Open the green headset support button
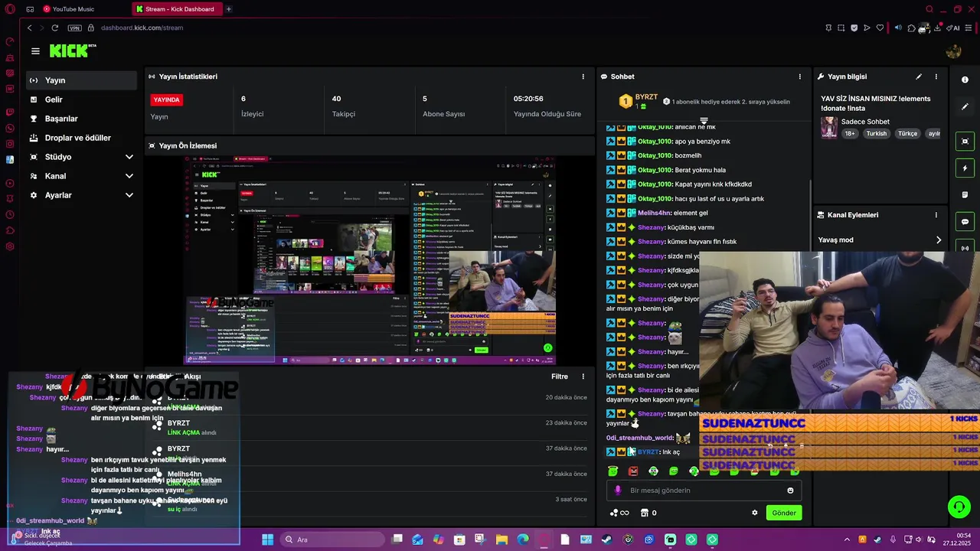This screenshot has height=551, width=980. tap(959, 507)
